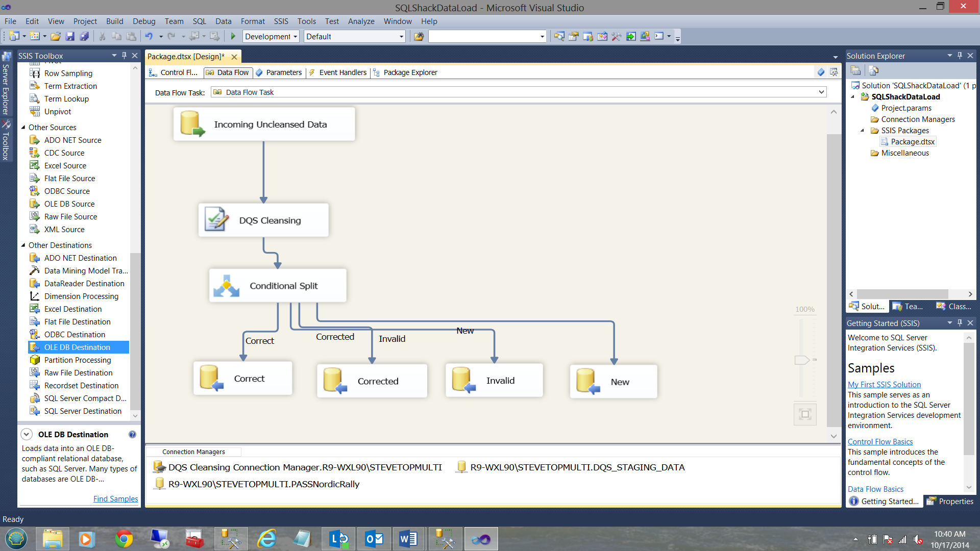The width and height of the screenshot is (980, 551).
Task: Open the Data Flow Task dropdown
Action: pos(821,92)
